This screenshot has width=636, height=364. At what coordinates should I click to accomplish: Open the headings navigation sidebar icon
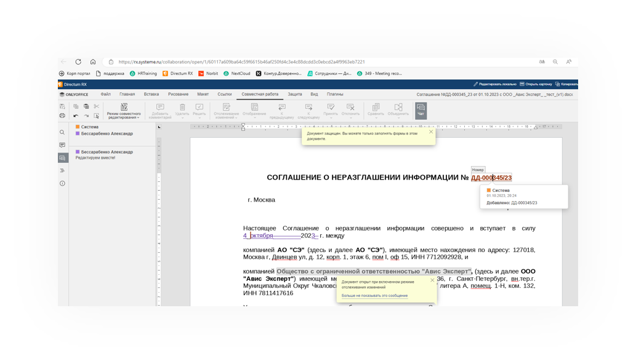[x=62, y=170]
